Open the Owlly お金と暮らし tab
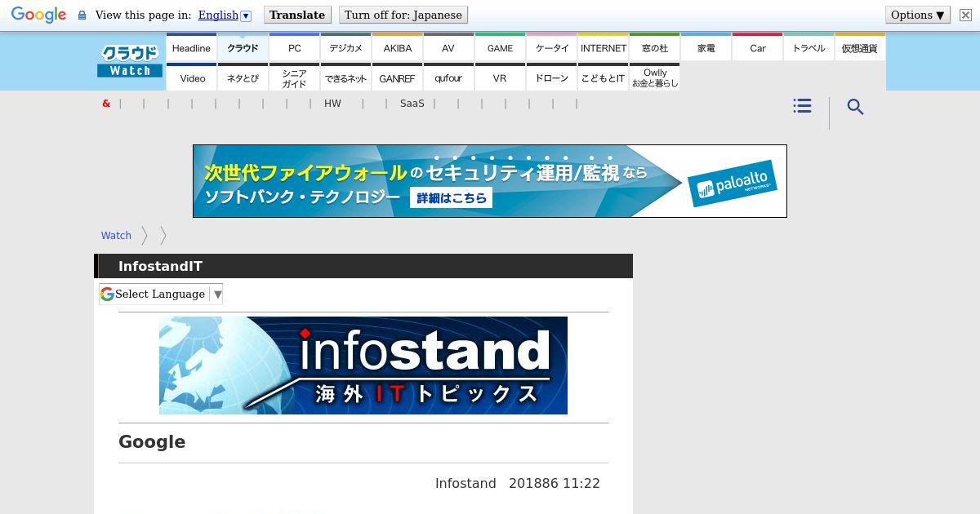The image size is (980, 514). click(x=654, y=78)
